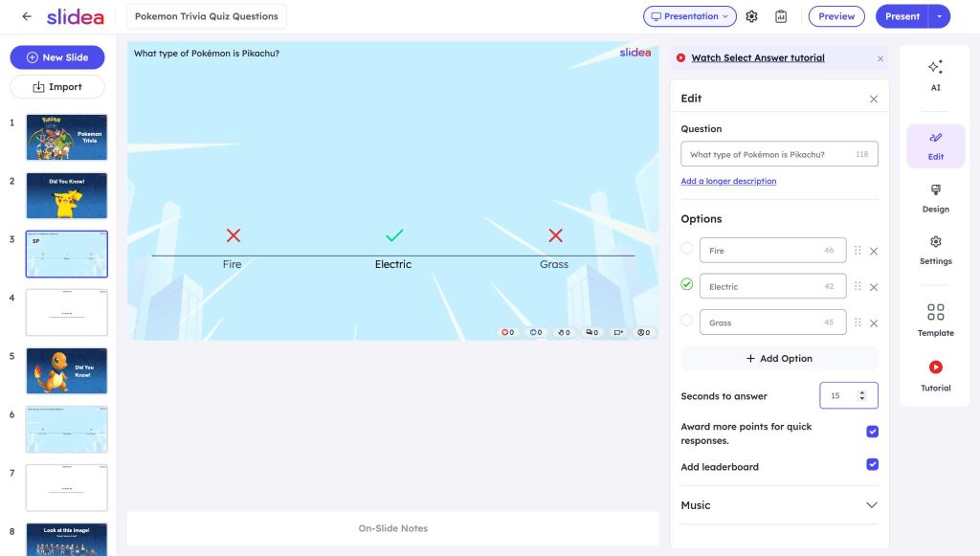
Task: Click the heart reaction counter on slide
Action: 507,332
